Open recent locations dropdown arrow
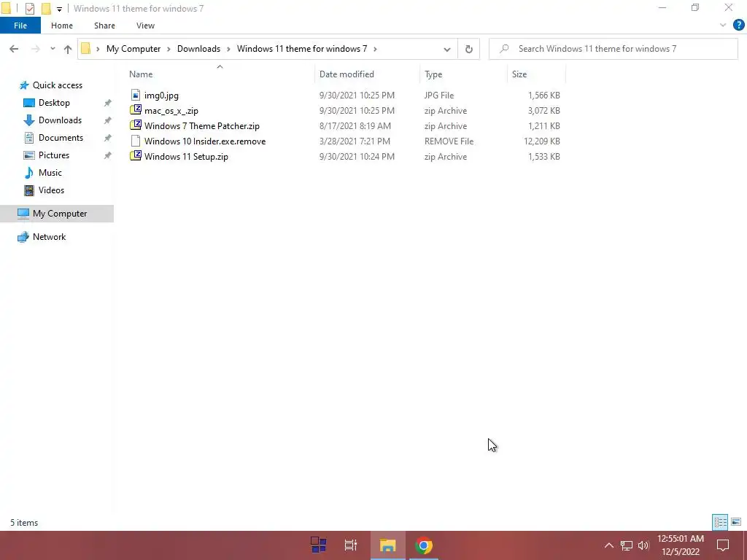Screen dimensions: 747x560 click(53, 49)
